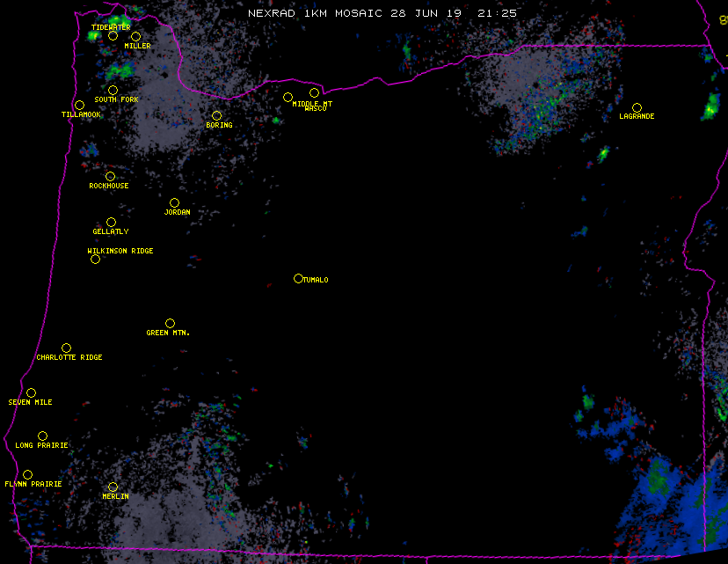Select the LaGrande station circle marker

pyautogui.click(x=637, y=107)
